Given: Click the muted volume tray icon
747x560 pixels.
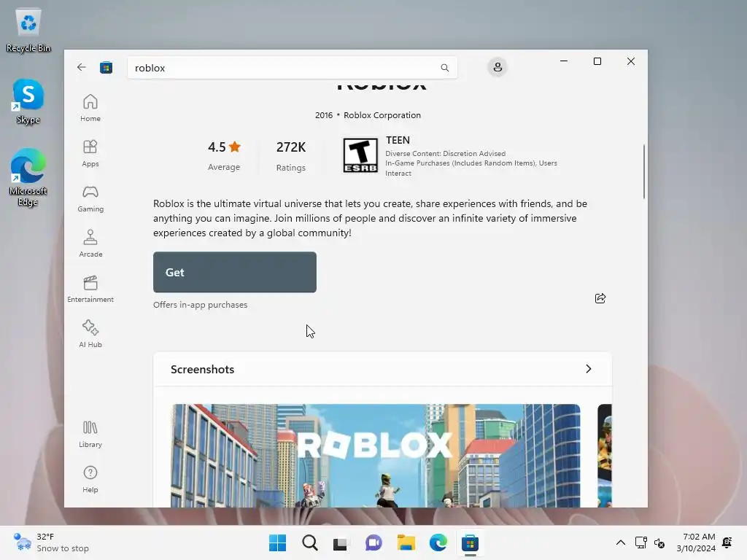Looking at the screenshot, I should pos(659,542).
